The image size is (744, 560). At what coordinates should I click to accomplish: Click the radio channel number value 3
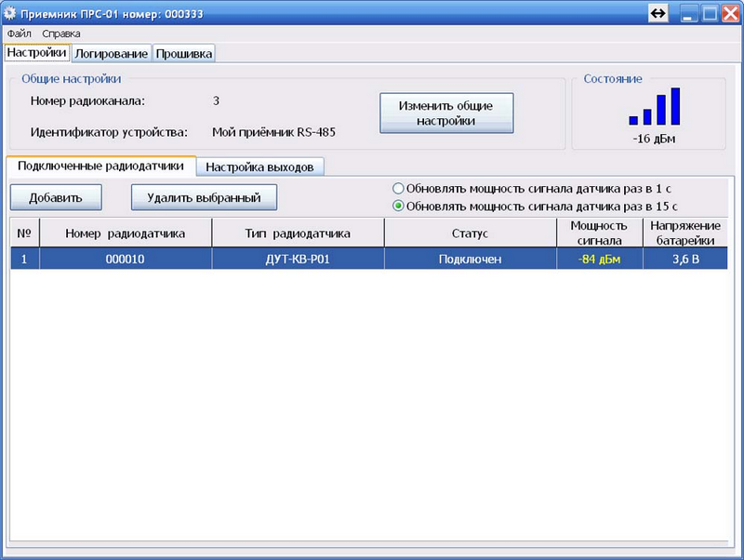click(x=216, y=100)
